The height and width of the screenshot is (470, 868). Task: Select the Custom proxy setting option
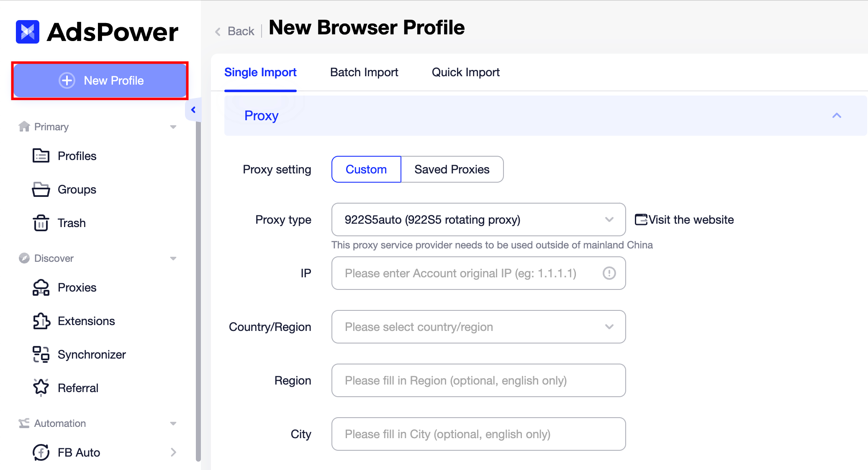366,169
